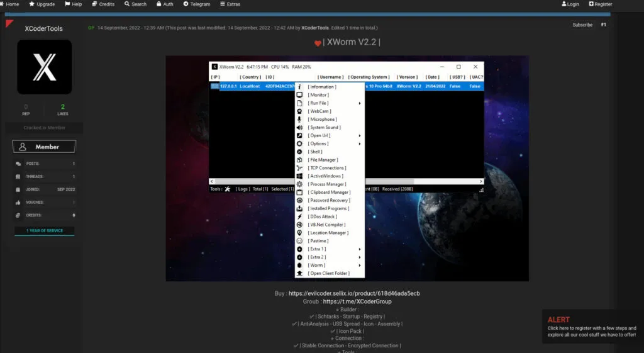The height and width of the screenshot is (353, 644).
Task: Click the XWorm horizontal scrollbar thumb
Action: [314, 181]
